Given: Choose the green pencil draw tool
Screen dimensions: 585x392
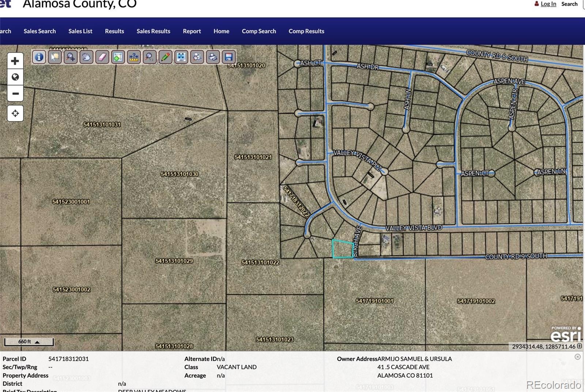Looking at the screenshot, I should point(165,57).
